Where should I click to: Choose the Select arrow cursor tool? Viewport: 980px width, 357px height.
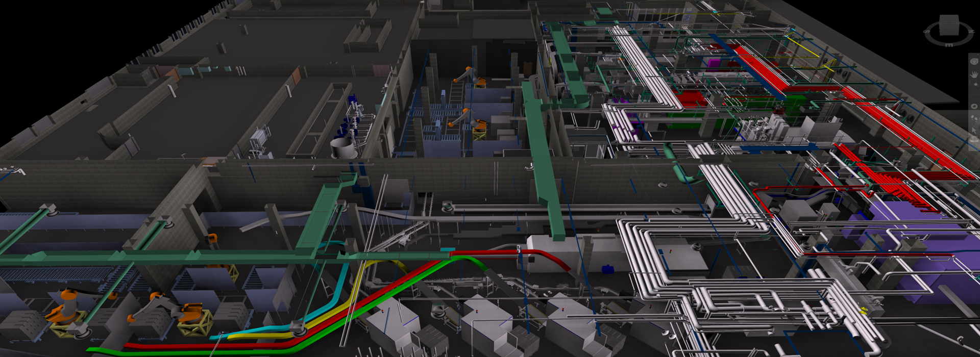pos(974,131)
